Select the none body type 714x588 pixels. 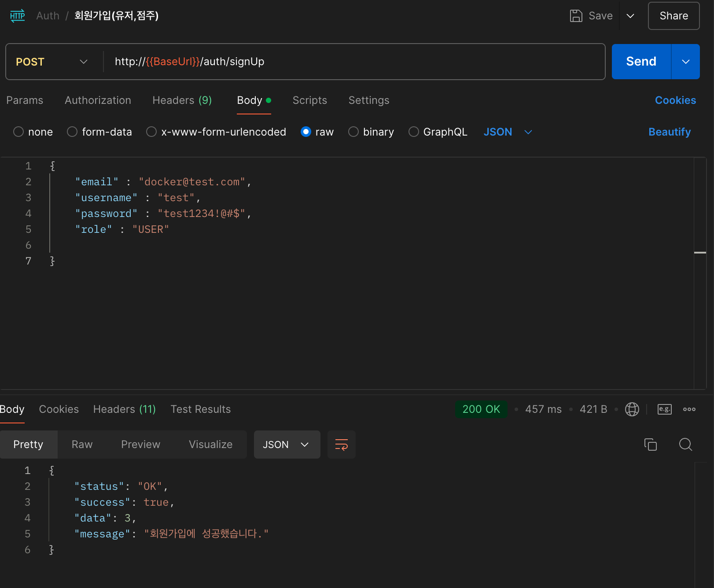click(x=18, y=132)
